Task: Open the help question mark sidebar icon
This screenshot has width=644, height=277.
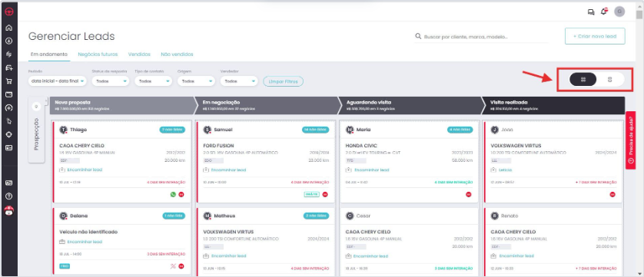Action: coord(8,196)
